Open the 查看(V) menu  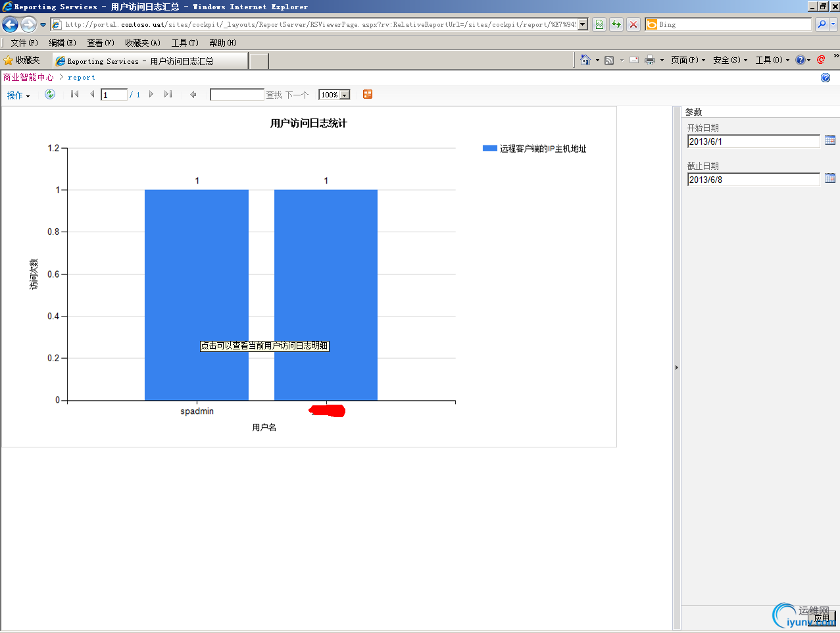tap(101, 43)
